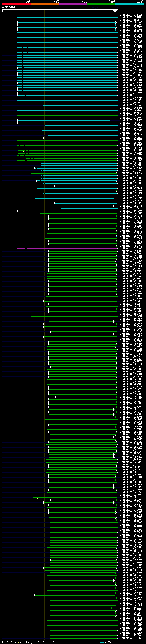Screen dimensions: 146x644
Task: Select the UniRef100_Q6T706 label
Action: coord(131,87)
